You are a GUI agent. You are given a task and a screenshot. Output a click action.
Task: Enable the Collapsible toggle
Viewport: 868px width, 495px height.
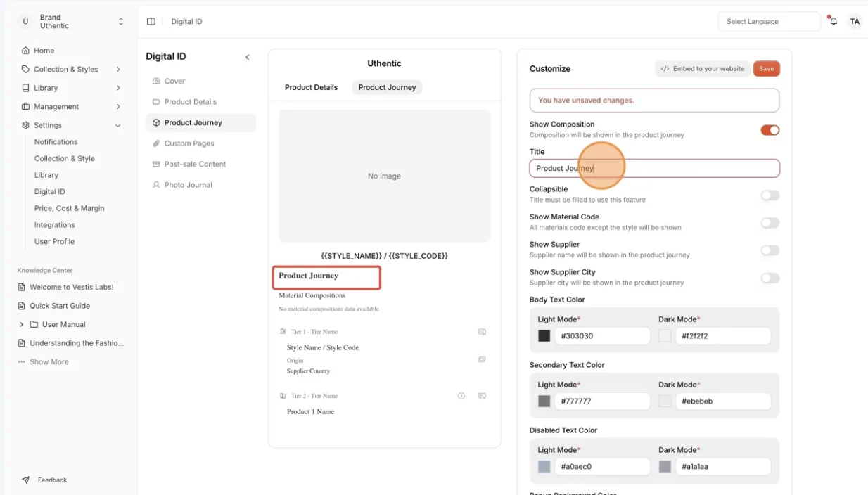770,195
